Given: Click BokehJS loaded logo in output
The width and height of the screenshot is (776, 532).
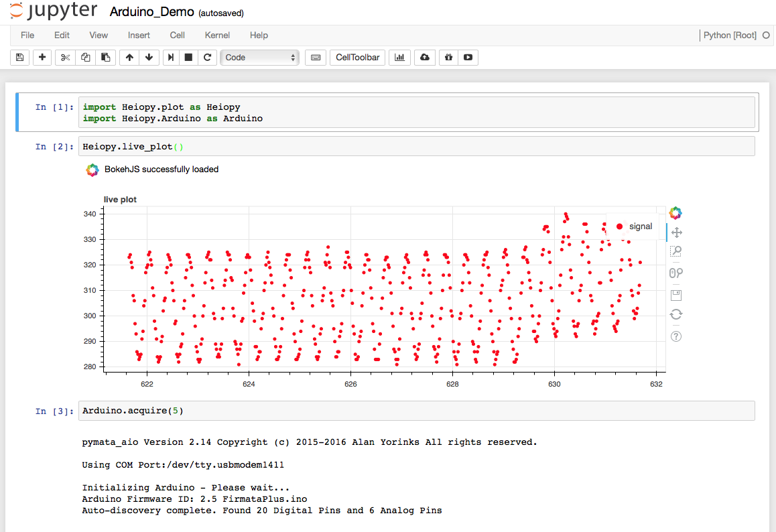Looking at the screenshot, I should pos(92,170).
